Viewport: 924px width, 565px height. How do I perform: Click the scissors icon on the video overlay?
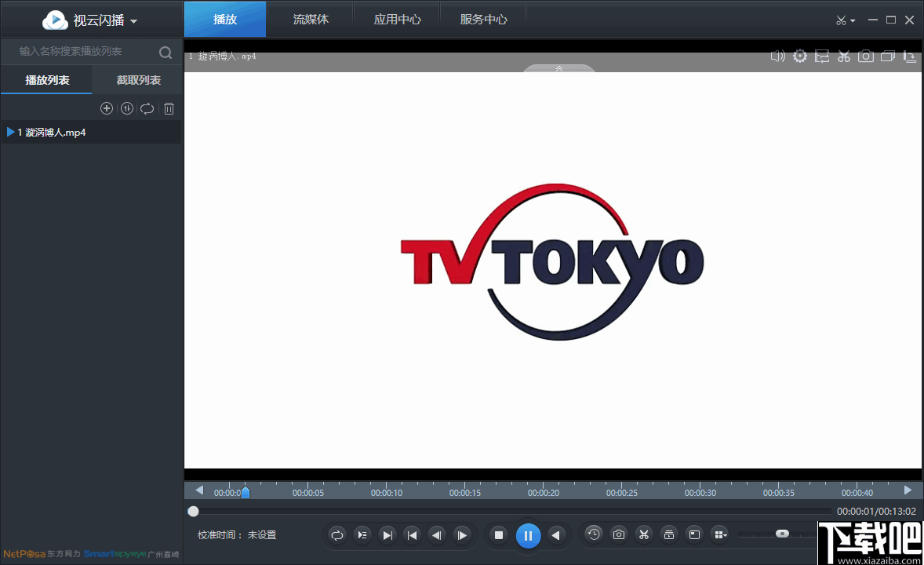[x=844, y=56]
